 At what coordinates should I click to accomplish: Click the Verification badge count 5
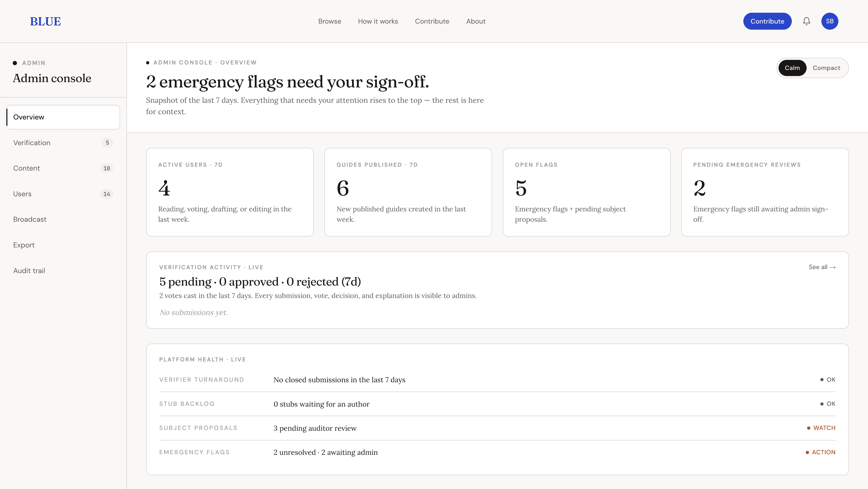coord(107,143)
